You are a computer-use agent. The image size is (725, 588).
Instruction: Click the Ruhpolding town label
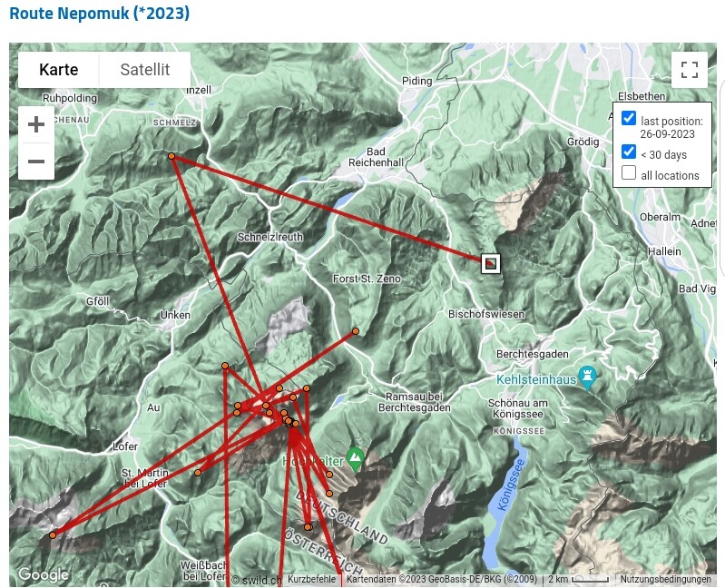tap(70, 98)
